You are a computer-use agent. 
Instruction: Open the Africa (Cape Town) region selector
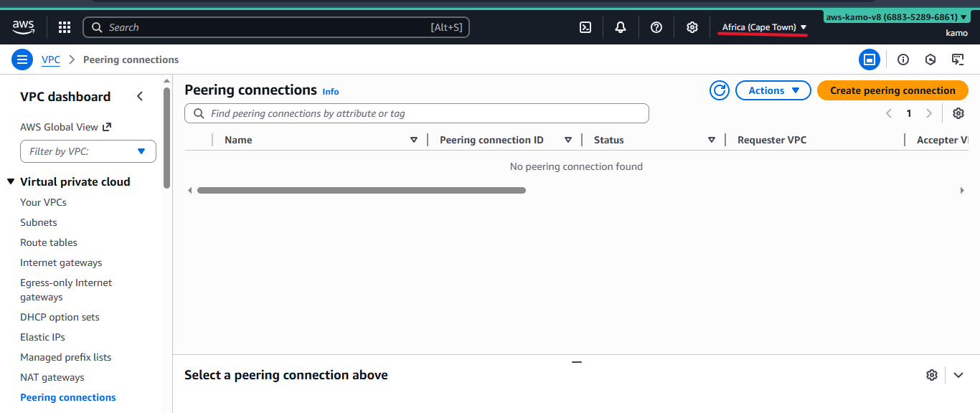click(x=762, y=27)
